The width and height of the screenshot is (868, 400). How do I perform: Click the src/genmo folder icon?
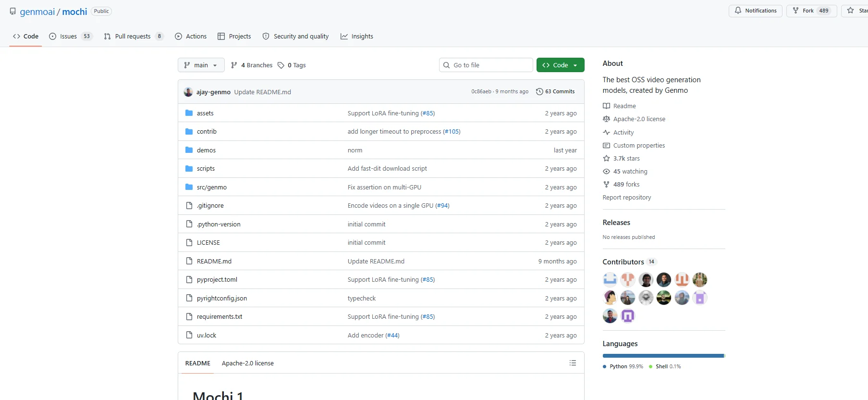click(x=189, y=187)
